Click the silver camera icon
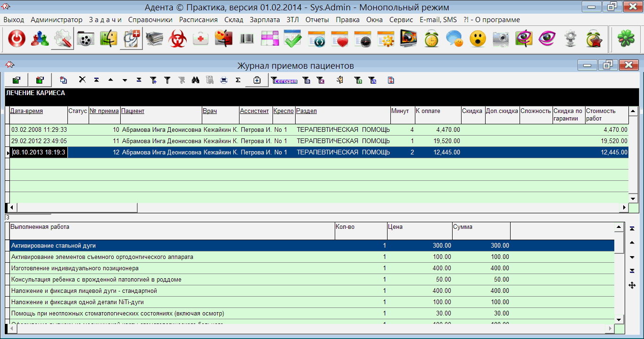This screenshot has width=644, height=339. pos(501,40)
